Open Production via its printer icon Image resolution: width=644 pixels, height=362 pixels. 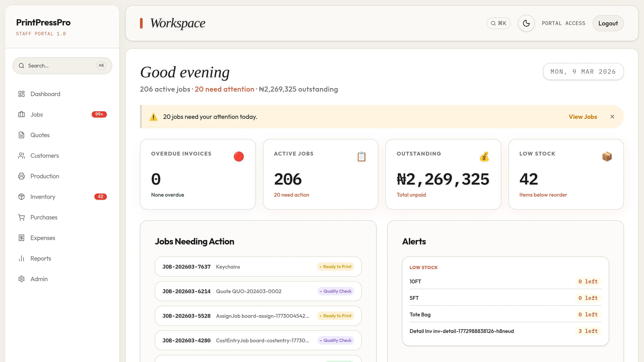click(x=21, y=176)
